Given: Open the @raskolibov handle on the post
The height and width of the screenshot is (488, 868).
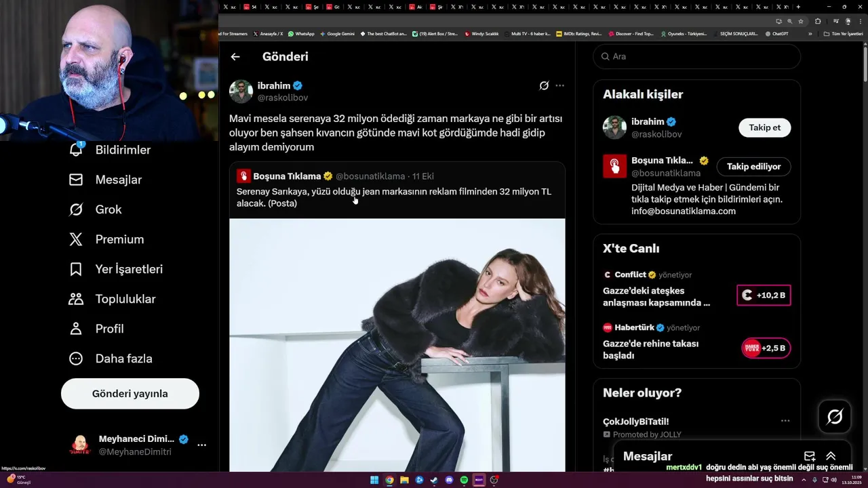Looking at the screenshot, I should click(283, 98).
